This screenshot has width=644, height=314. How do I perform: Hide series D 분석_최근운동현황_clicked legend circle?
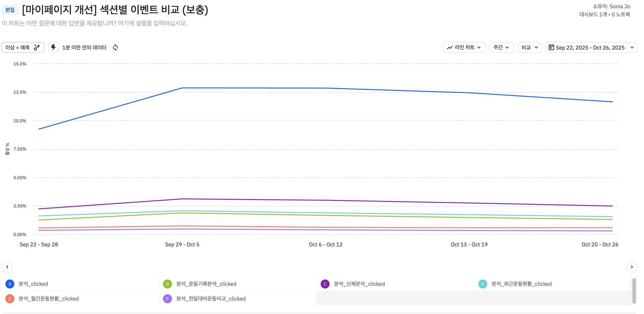click(482, 284)
